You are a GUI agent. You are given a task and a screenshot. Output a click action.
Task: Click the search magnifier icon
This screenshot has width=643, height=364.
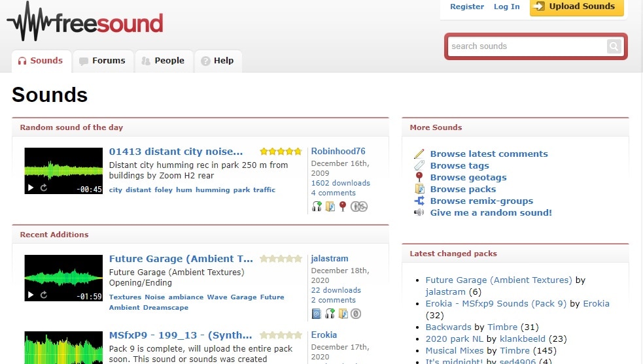(613, 46)
